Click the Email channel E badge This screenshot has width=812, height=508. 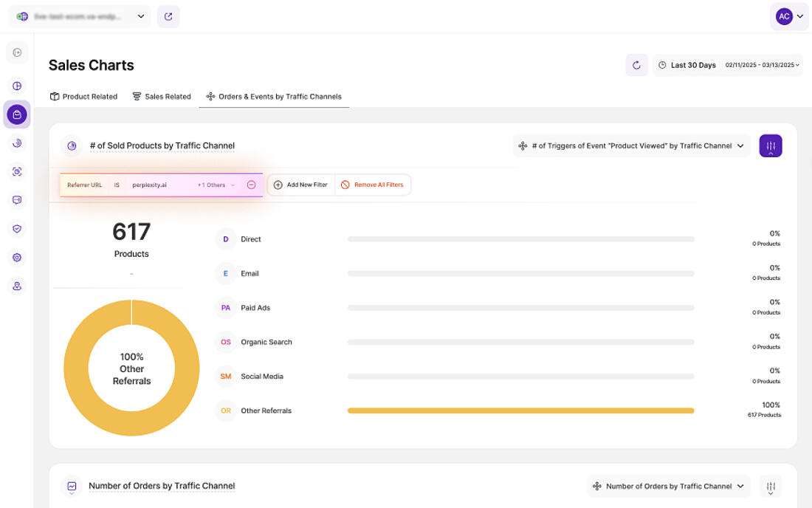tap(226, 273)
